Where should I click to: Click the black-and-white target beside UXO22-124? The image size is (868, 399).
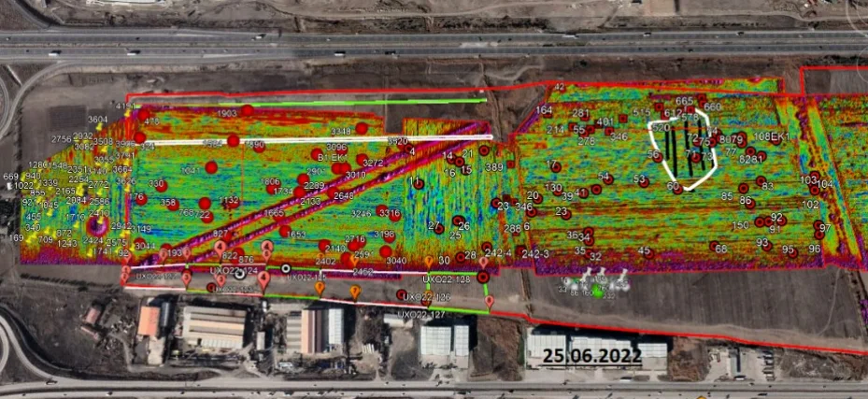point(240,274)
